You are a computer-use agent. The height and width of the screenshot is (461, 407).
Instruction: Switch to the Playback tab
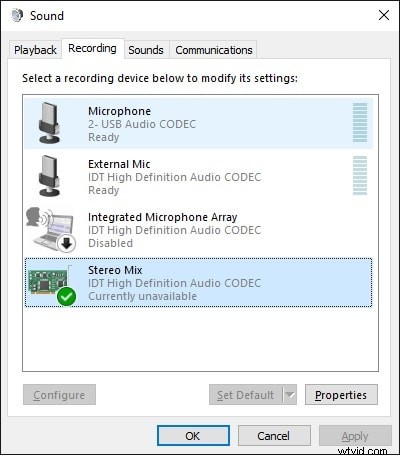pos(35,50)
